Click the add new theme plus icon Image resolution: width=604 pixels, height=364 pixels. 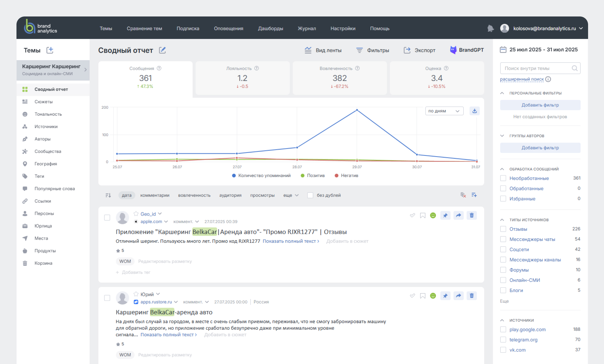click(x=50, y=50)
